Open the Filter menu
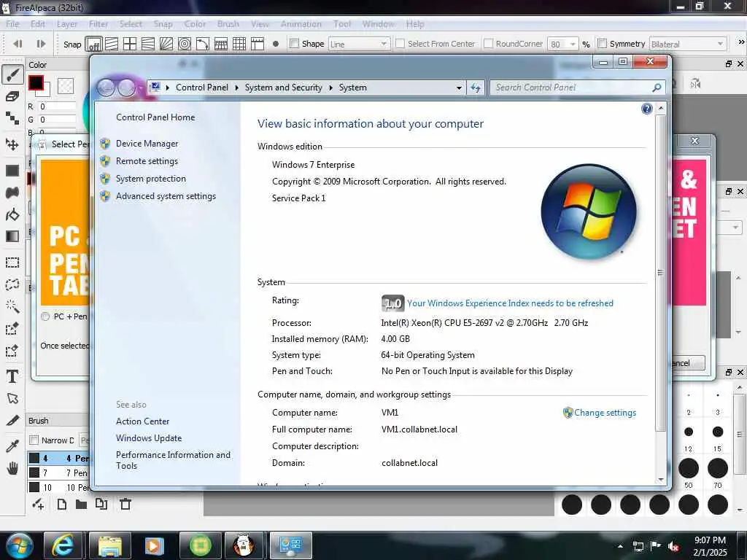 pyautogui.click(x=98, y=24)
